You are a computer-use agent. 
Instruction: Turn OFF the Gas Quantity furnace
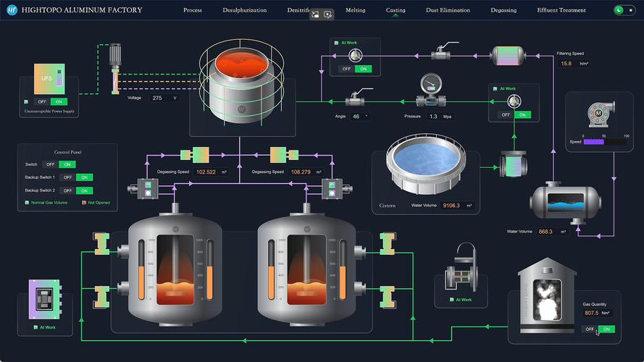click(590, 329)
